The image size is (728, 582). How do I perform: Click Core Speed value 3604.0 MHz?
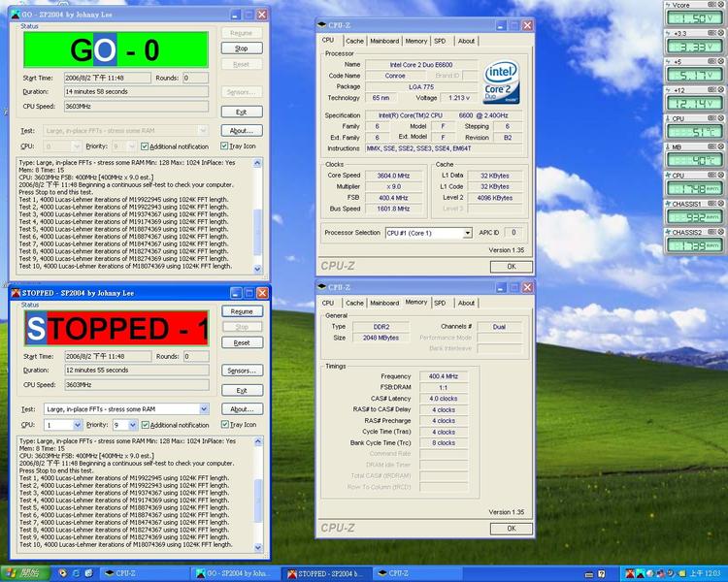(x=393, y=176)
